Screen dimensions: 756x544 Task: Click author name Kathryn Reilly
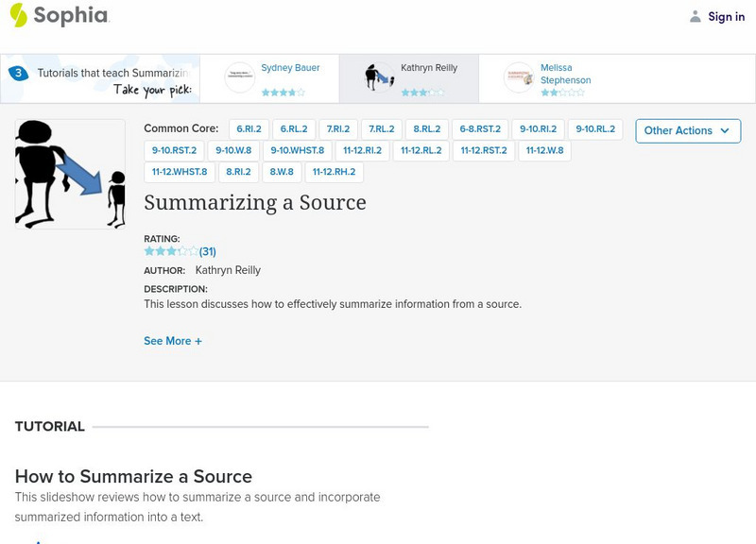pyautogui.click(x=228, y=270)
